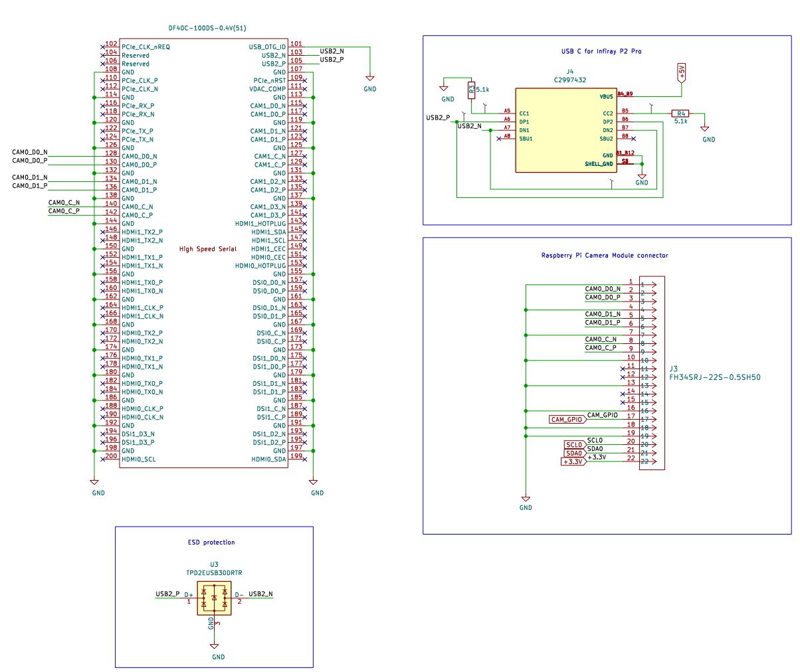The image size is (800, 672).
Task: Click the "High Speed Serial" text in connector
Action: tap(208, 249)
